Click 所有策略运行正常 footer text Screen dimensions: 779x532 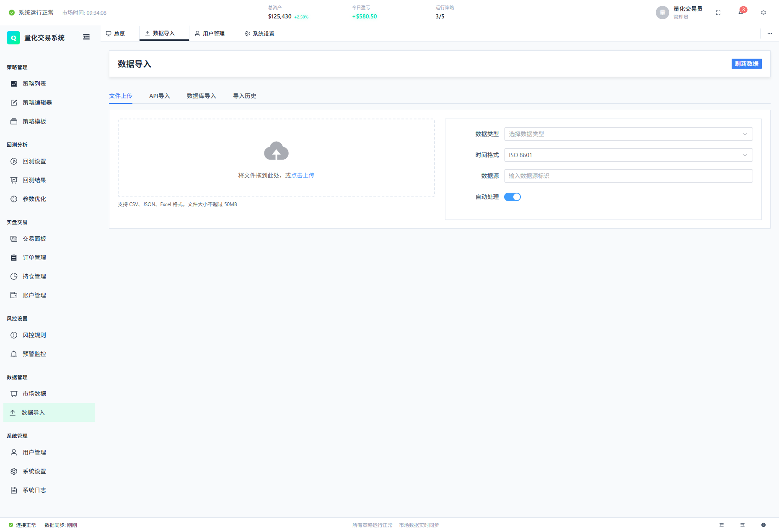pos(373,525)
